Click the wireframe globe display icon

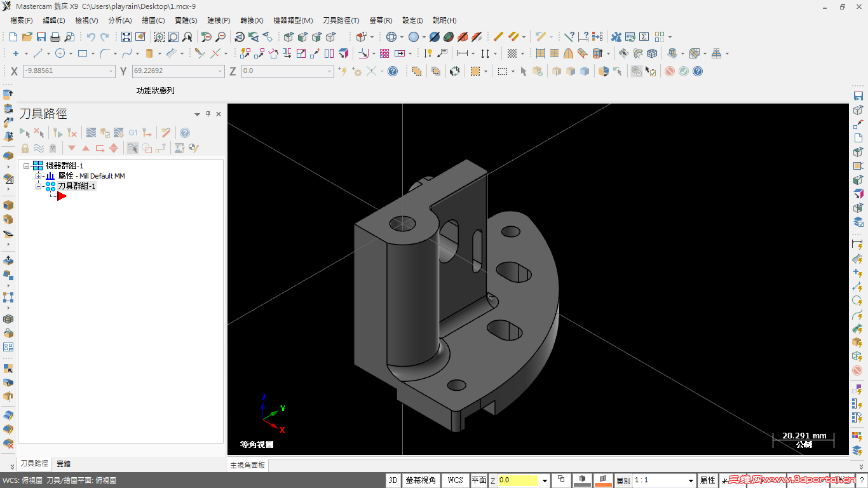tap(391, 37)
